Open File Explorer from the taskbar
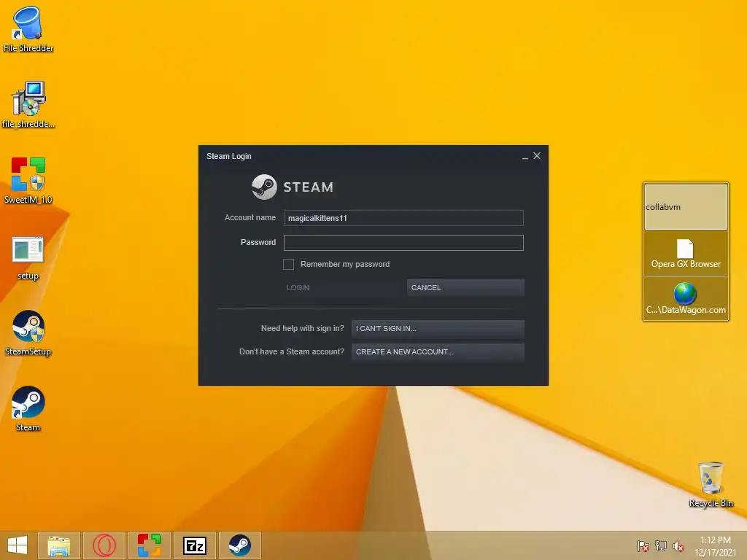This screenshot has height=560, width=747. point(59,545)
